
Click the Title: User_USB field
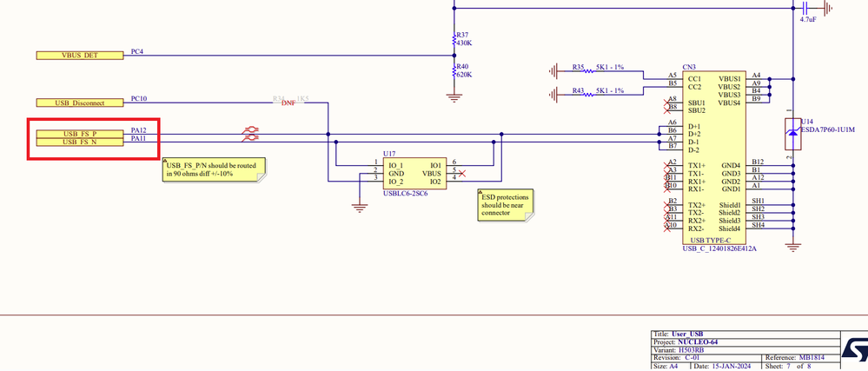(745, 334)
